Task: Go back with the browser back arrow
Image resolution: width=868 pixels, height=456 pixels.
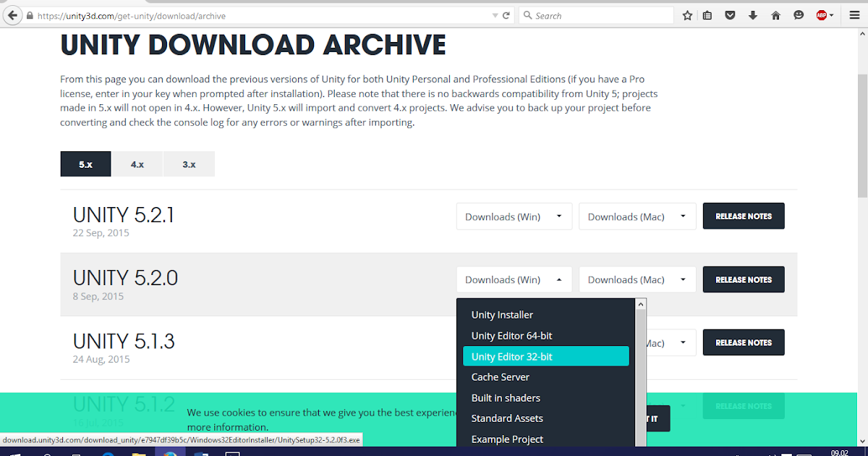Action: (12, 15)
